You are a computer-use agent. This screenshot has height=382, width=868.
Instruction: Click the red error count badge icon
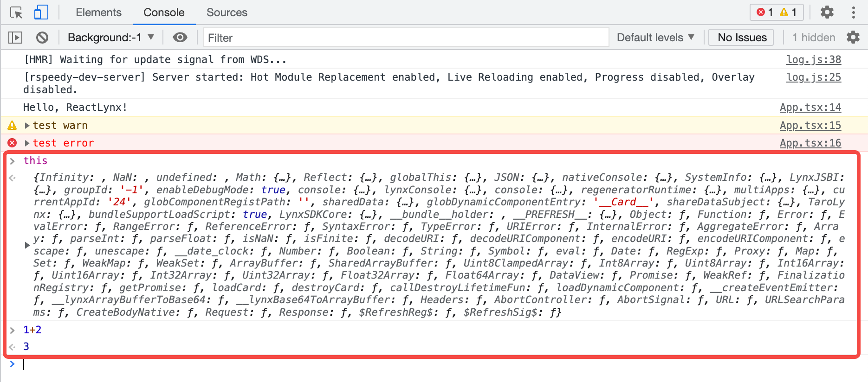point(761,13)
